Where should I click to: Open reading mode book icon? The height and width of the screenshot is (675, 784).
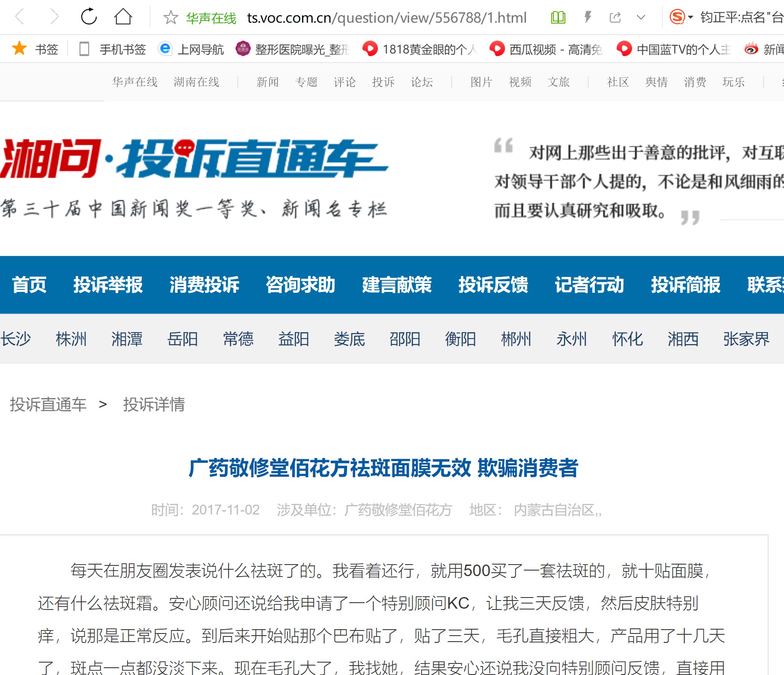click(x=558, y=18)
